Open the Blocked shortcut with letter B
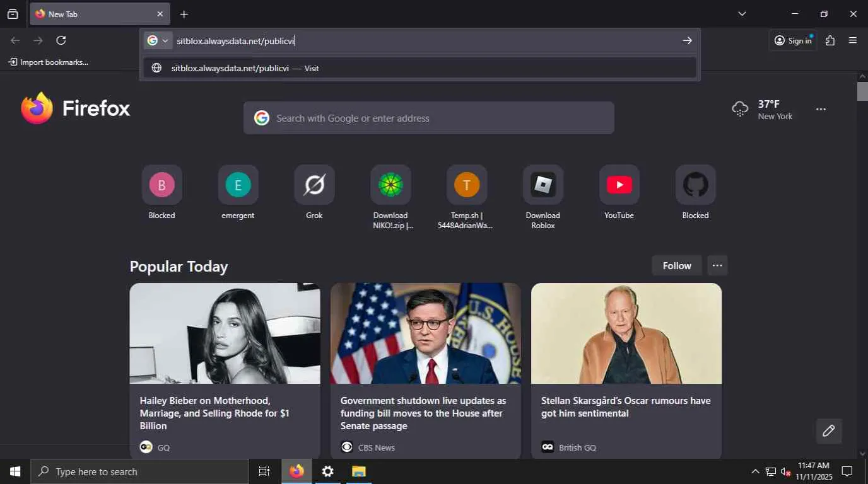This screenshot has height=484, width=868. point(161,185)
